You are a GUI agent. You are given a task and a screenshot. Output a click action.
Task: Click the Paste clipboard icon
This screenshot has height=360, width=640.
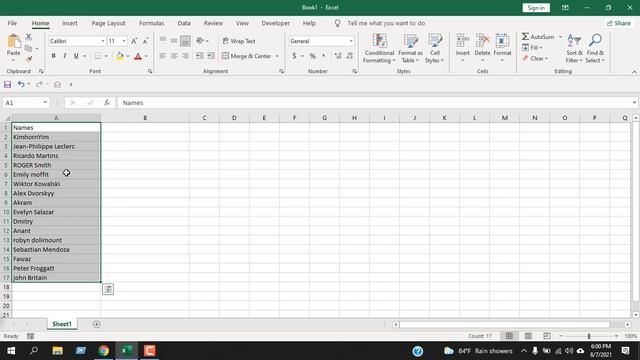(13, 42)
